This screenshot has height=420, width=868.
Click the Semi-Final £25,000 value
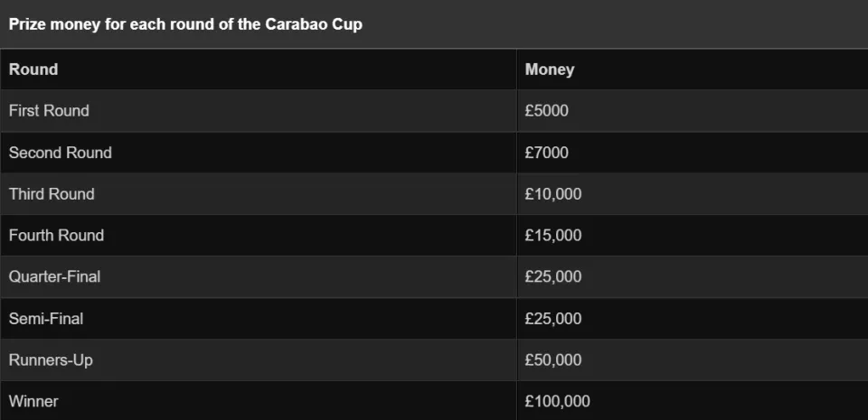pyautogui.click(x=553, y=319)
